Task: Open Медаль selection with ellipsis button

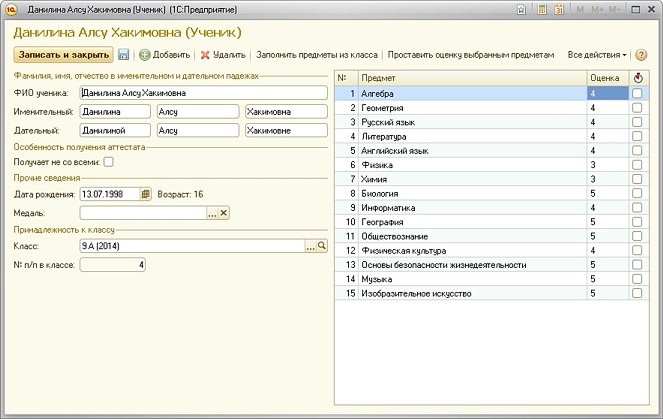Action: [212, 213]
